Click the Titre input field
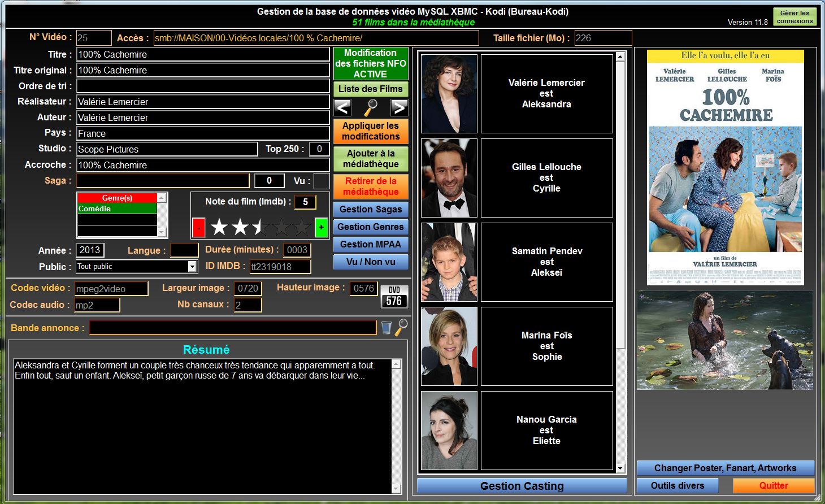 click(x=203, y=54)
